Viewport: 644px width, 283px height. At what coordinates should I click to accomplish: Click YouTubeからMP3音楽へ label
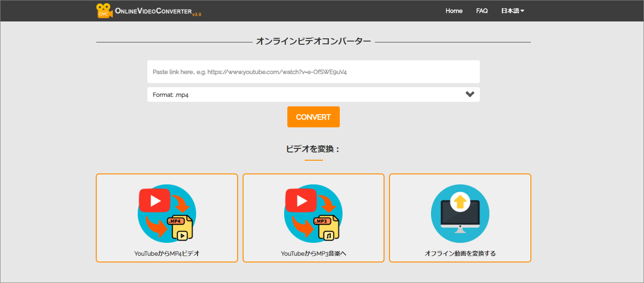click(x=313, y=253)
